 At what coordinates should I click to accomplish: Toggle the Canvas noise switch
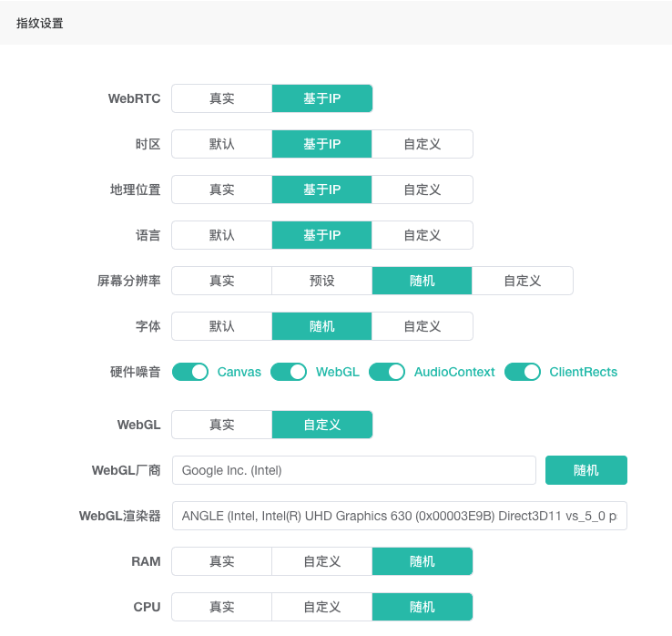tap(190, 372)
